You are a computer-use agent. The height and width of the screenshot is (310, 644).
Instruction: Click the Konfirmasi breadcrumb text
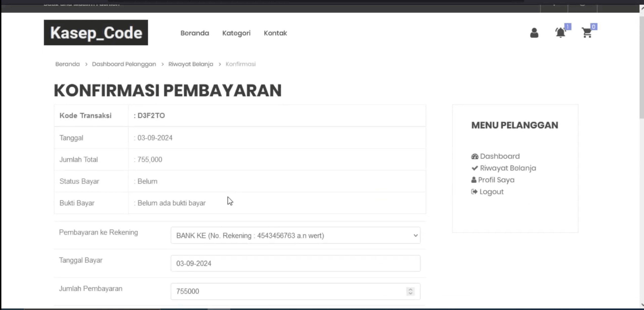click(x=241, y=64)
